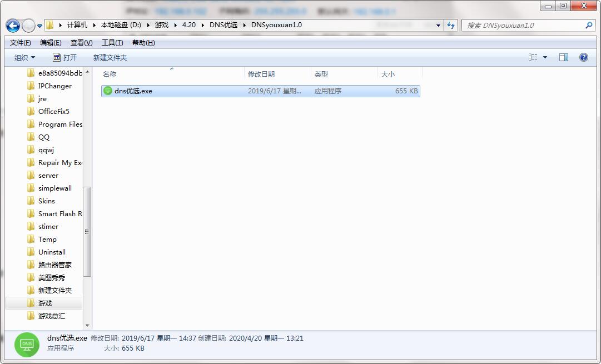Select the 计算机 breadcrumb
This screenshot has height=364, width=601.
click(77, 25)
